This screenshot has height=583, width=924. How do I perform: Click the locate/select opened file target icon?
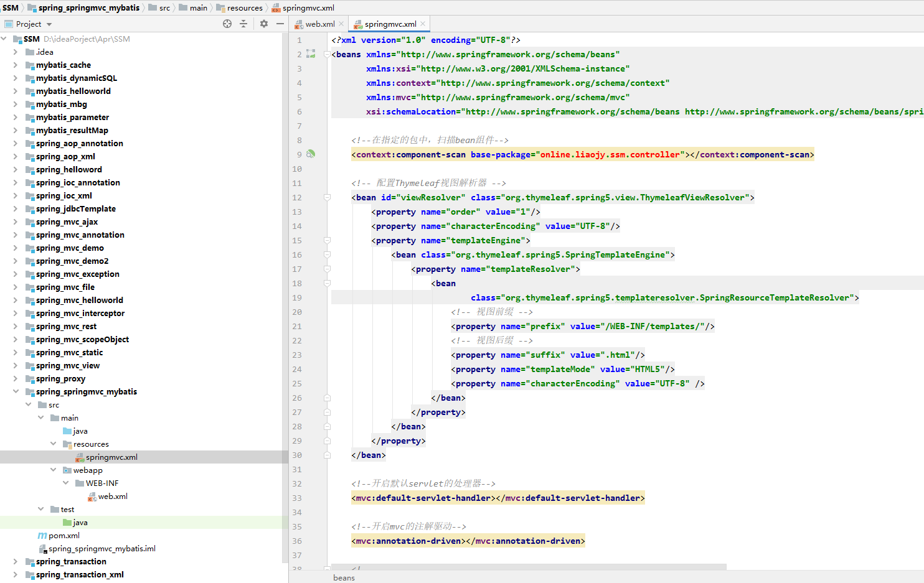point(227,24)
